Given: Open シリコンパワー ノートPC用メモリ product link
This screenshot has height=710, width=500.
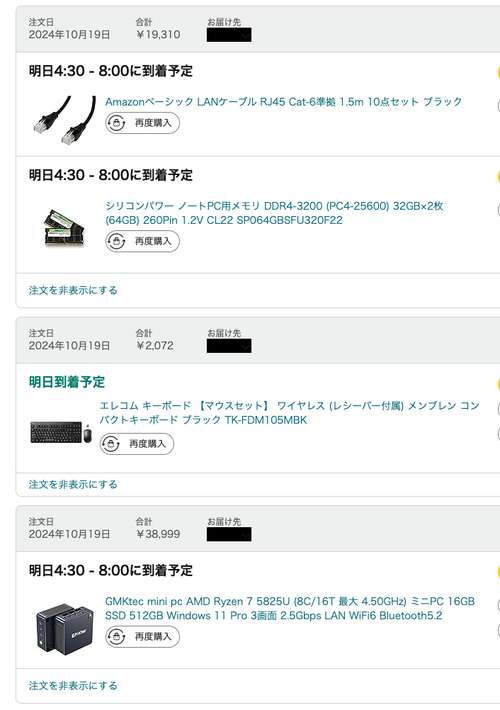Looking at the screenshot, I should tap(274, 213).
